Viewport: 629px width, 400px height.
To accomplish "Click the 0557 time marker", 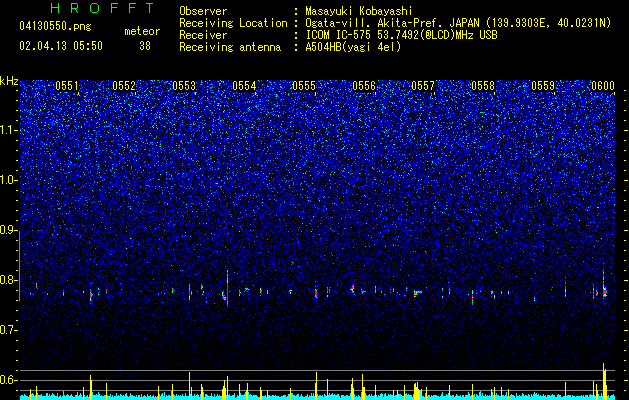I will point(423,86).
